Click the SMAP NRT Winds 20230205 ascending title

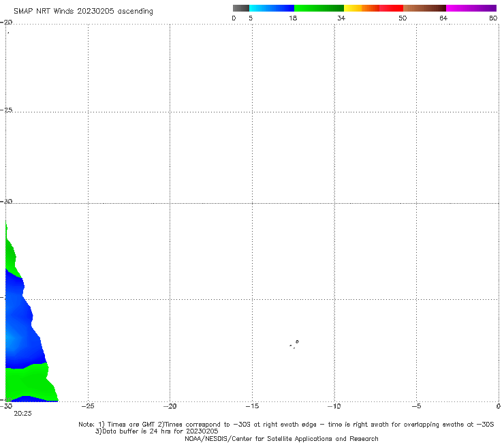click(83, 11)
